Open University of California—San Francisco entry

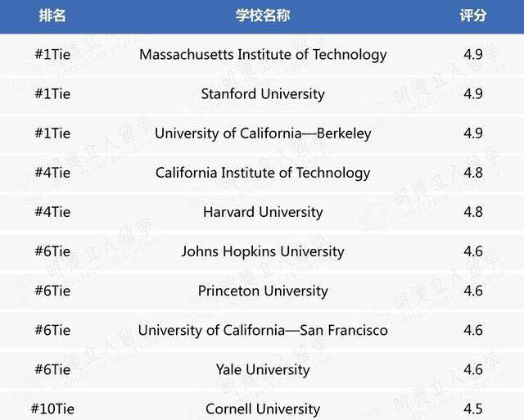[263, 330]
